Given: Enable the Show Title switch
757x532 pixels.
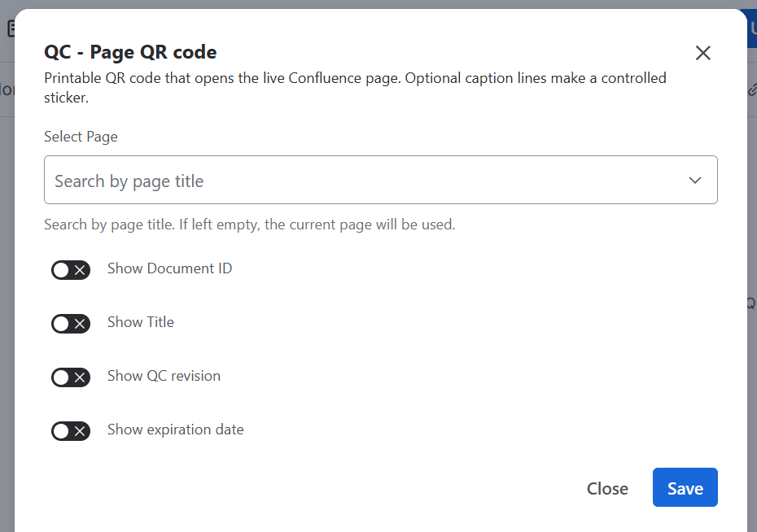Looking at the screenshot, I should pyautogui.click(x=71, y=324).
